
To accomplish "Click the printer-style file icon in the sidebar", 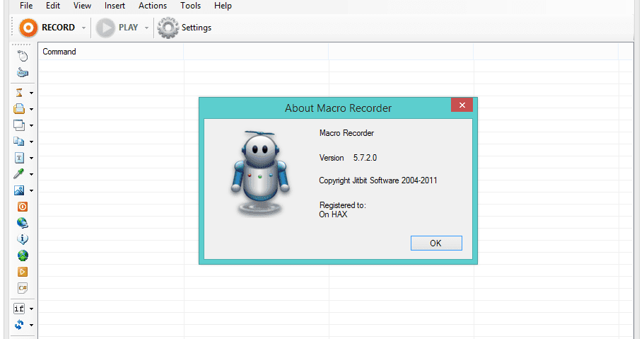I will [19, 109].
